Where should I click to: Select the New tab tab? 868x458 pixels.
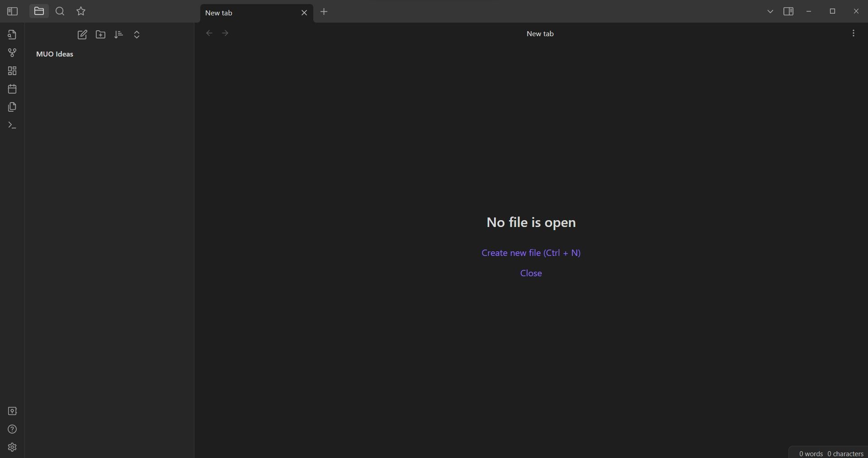[x=256, y=13]
